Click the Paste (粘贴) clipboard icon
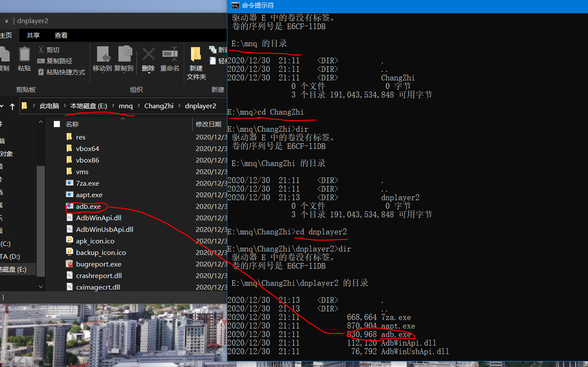This screenshot has height=367, width=588. coord(24,54)
